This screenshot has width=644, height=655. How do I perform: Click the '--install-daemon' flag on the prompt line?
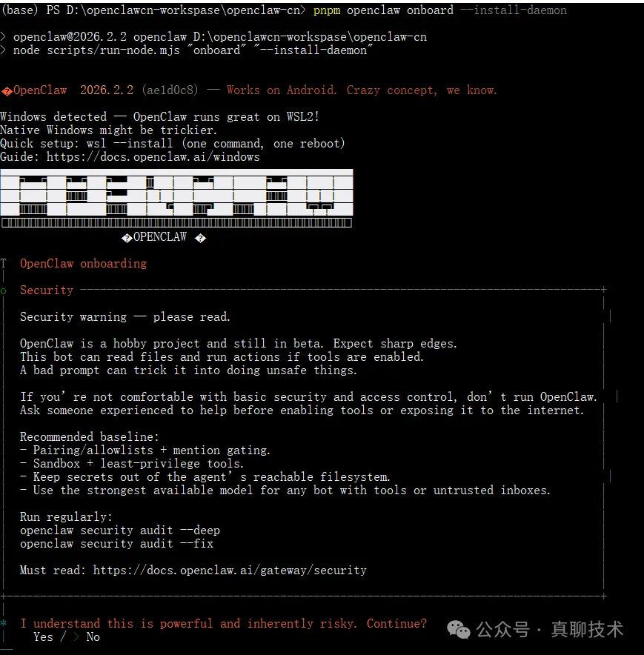[520, 10]
